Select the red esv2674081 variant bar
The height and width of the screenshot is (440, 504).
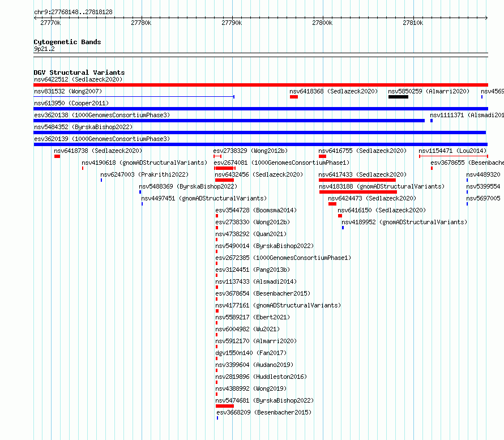pyautogui.click(x=224, y=168)
